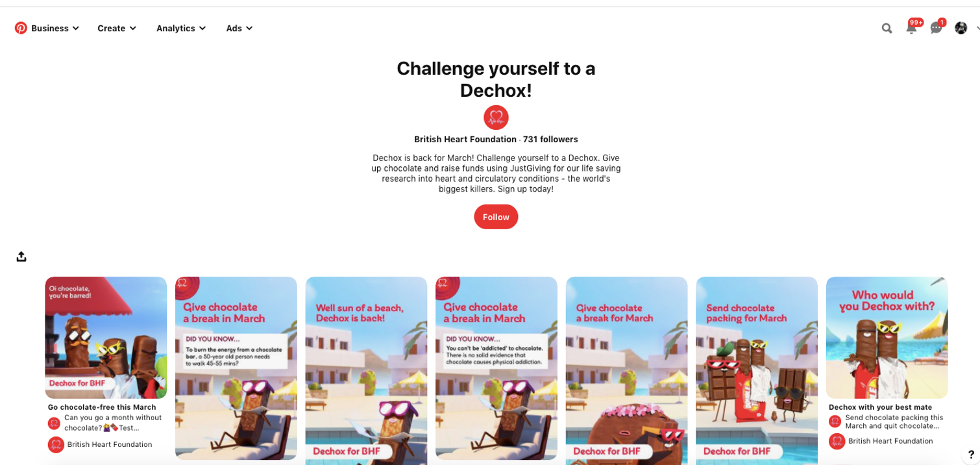980x465 pixels.
Task: Open 'Who would you Dechox with?' pin
Action: [x=887, y=338]
